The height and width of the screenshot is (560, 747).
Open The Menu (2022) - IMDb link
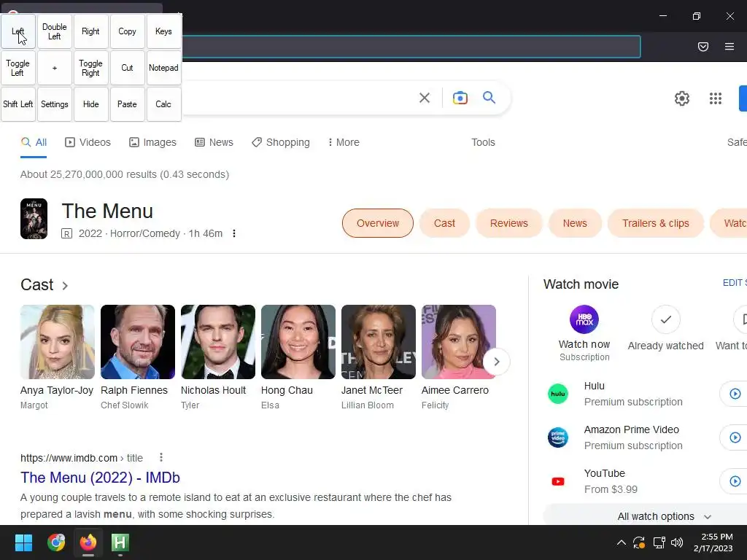(100, 478)
